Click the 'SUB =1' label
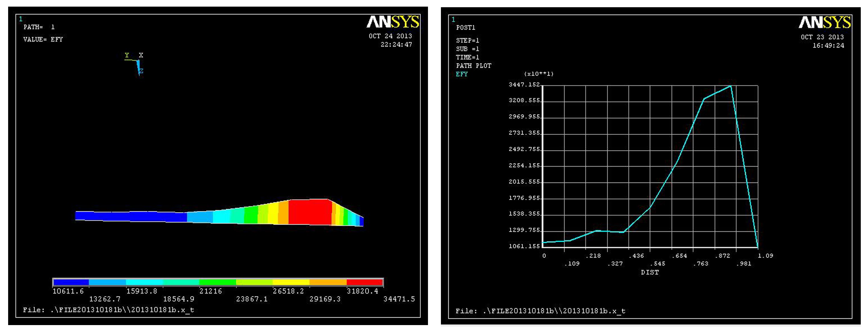 [467, 49]
